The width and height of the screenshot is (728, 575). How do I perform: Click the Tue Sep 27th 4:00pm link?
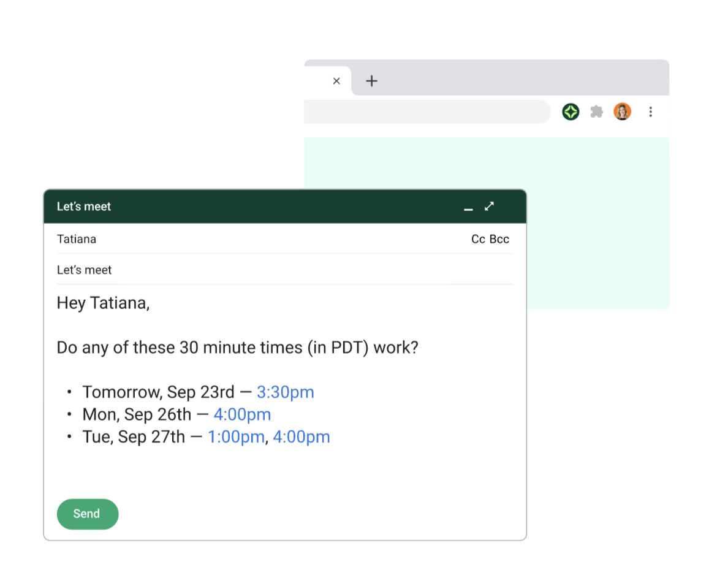[301, 437]
